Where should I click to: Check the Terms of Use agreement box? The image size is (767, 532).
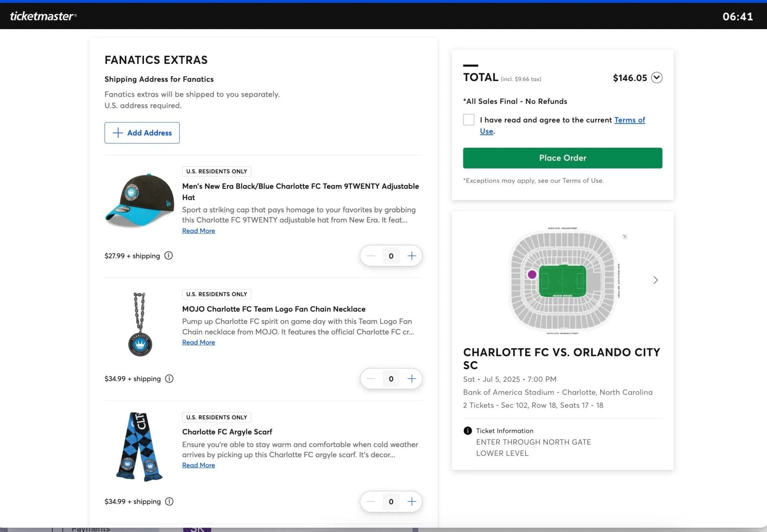point(469,120)
